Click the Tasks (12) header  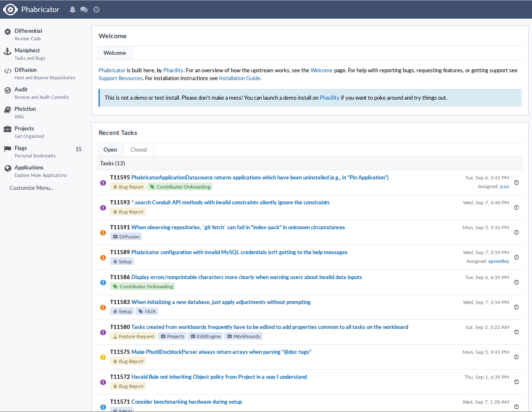(113, 163)
